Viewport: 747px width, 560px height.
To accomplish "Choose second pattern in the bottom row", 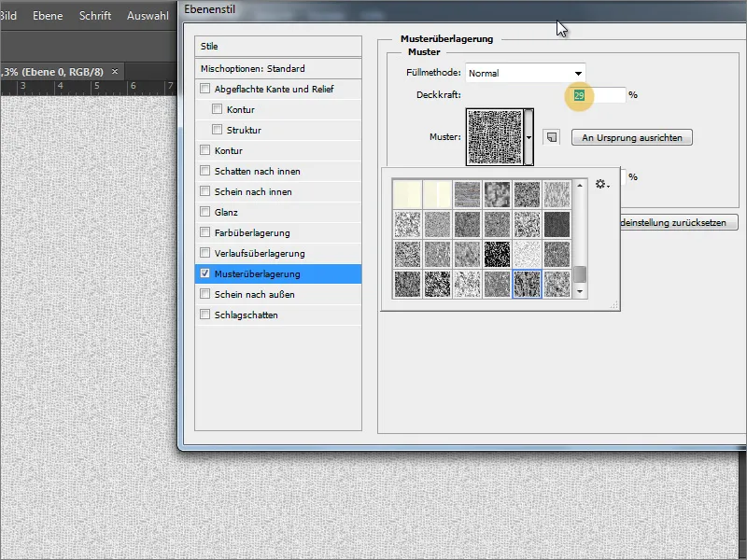I will point(437,285).
